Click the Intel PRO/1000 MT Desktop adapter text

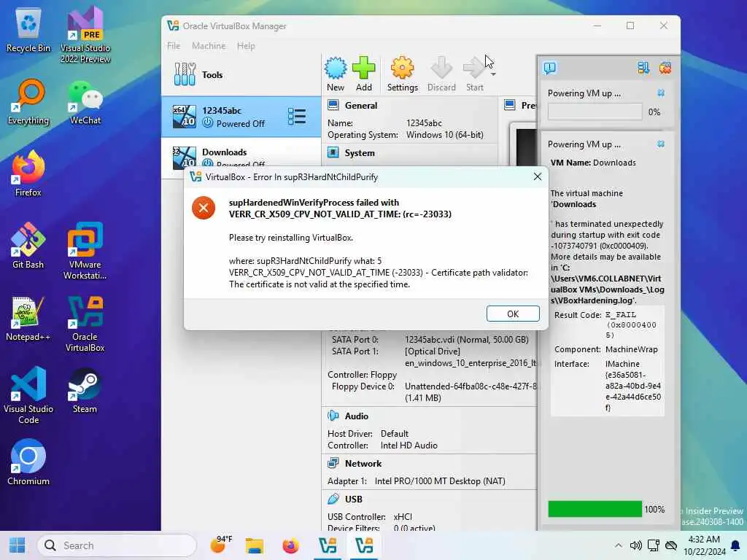coord(440,481)
